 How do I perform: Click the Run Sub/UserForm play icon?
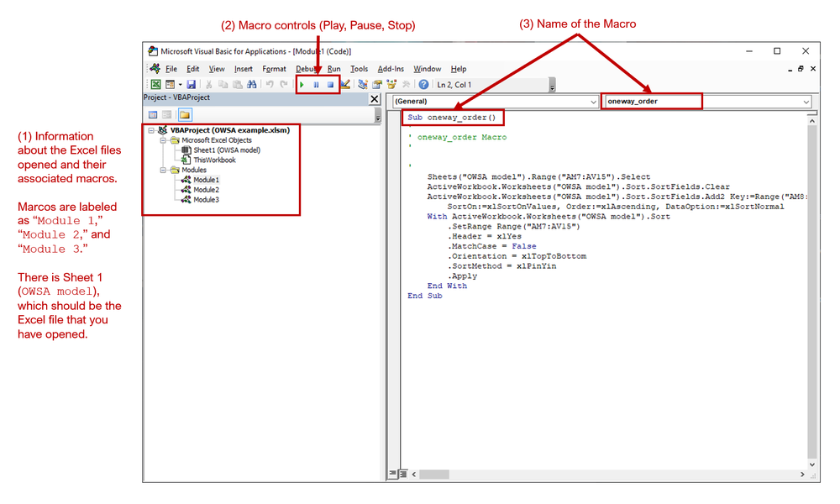[302, 84]
